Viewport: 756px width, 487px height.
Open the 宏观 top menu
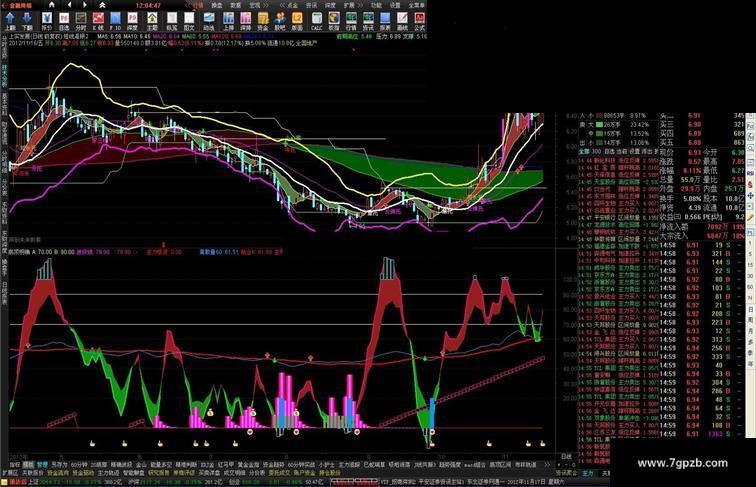[255, 5]
